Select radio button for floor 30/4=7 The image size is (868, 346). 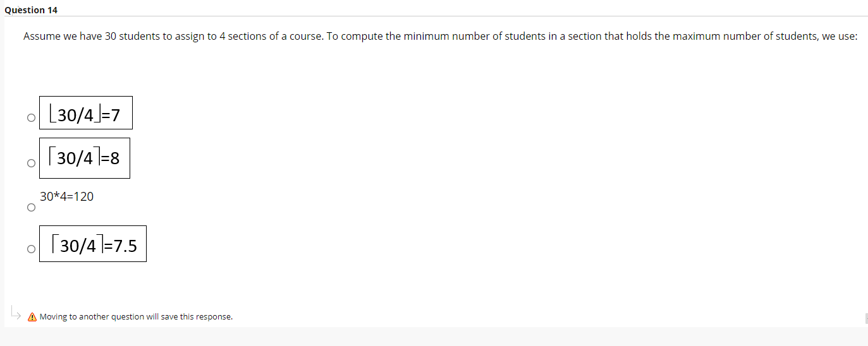pos(30,117)
